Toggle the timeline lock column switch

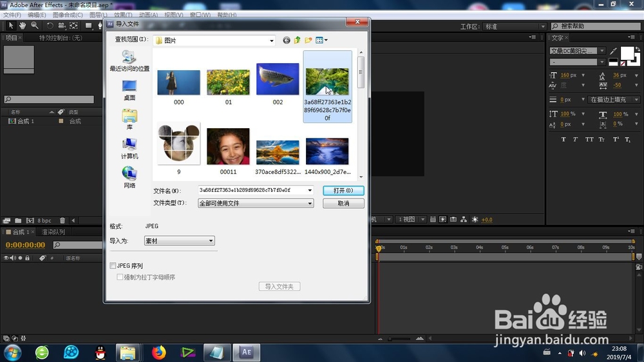click(x=27, y=258)
